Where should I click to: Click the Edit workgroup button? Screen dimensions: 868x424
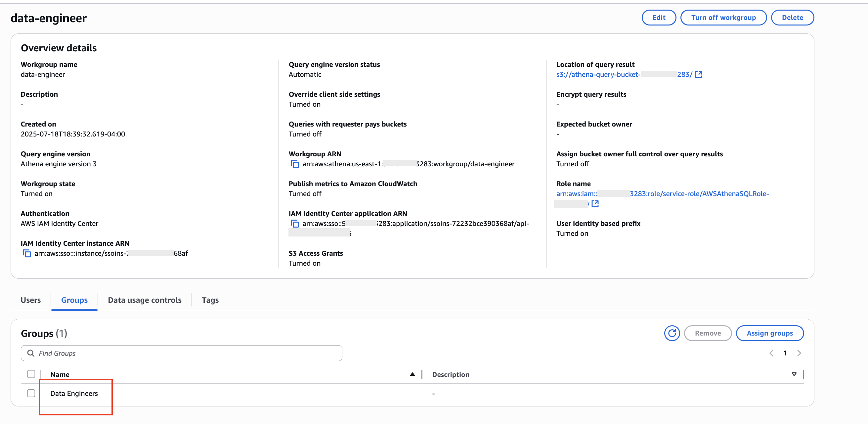tap(658, 18)
